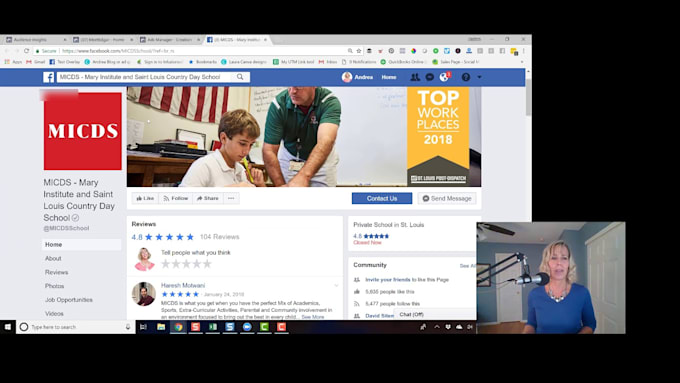Image resolution: width=680 pixels, height=383 pixels.
Task: Open Chrome from the Windows taskbar
Action: [178, 327]
